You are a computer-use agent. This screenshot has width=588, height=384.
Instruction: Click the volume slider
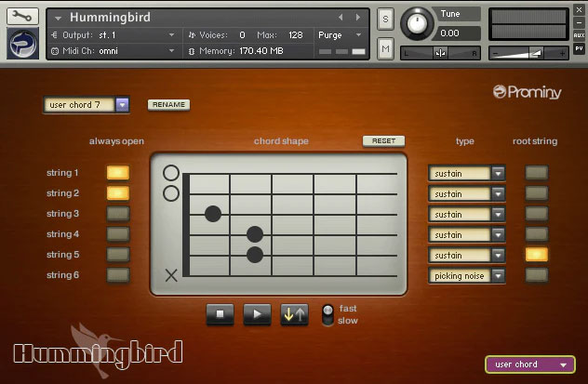pyautogui.click(x=528, y=53)
